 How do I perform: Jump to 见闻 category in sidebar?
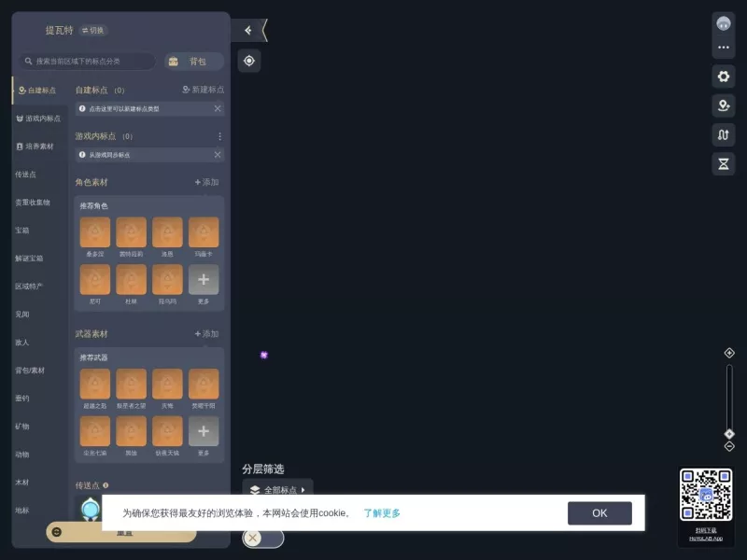[21, 315]
